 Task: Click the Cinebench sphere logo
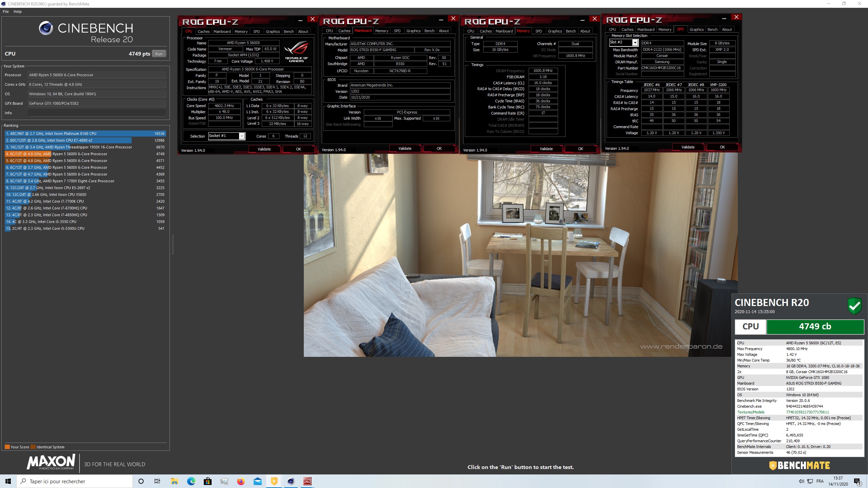(46, 28)
